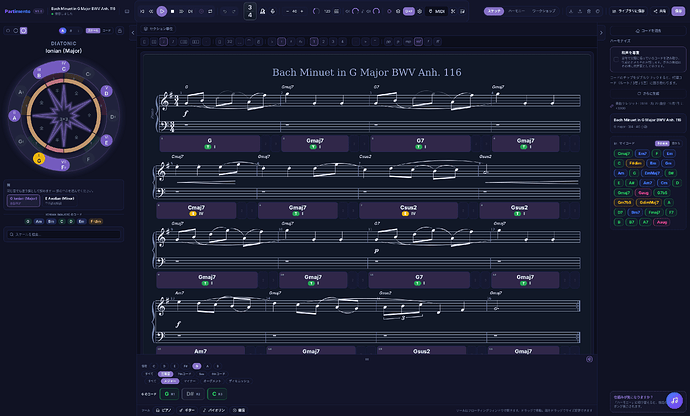The image size is (690, 416).
Task: Click the MIDI button
Action: [437, 11]
